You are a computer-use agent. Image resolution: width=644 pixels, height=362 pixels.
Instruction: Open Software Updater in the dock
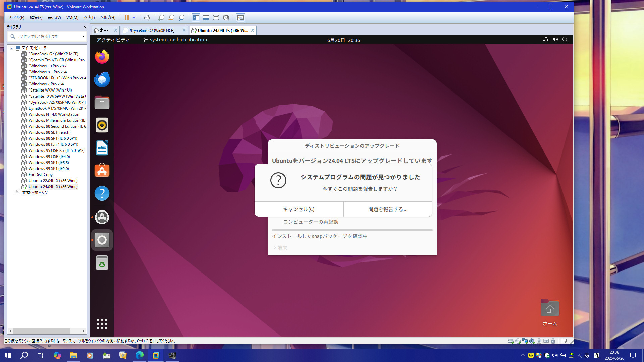pyautogui.click(x=102, y=217)
